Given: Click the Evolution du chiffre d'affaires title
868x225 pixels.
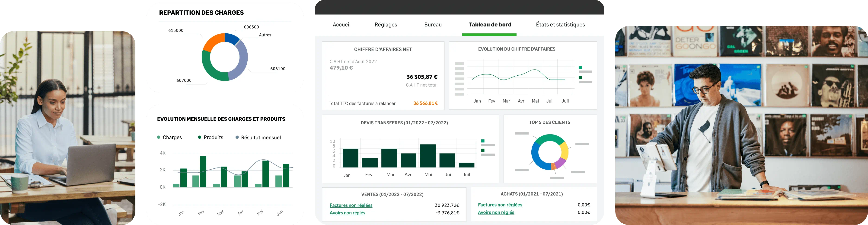Looking at the screenshot, I should pos(517,49).
